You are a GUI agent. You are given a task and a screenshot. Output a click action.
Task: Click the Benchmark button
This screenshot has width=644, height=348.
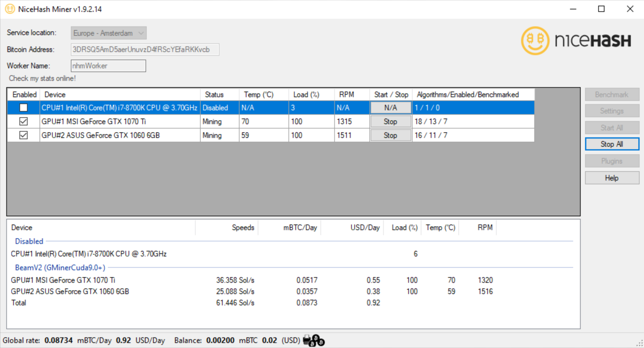pos(612,94)
